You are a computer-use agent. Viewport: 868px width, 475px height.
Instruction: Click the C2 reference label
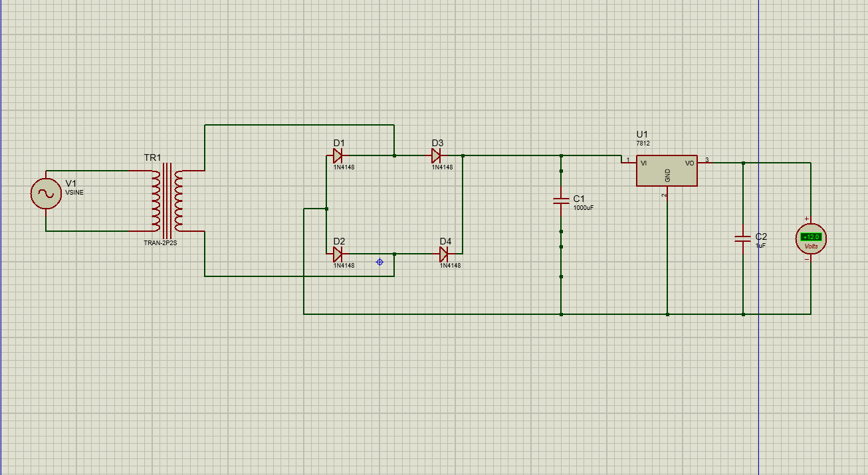(762, 237)
